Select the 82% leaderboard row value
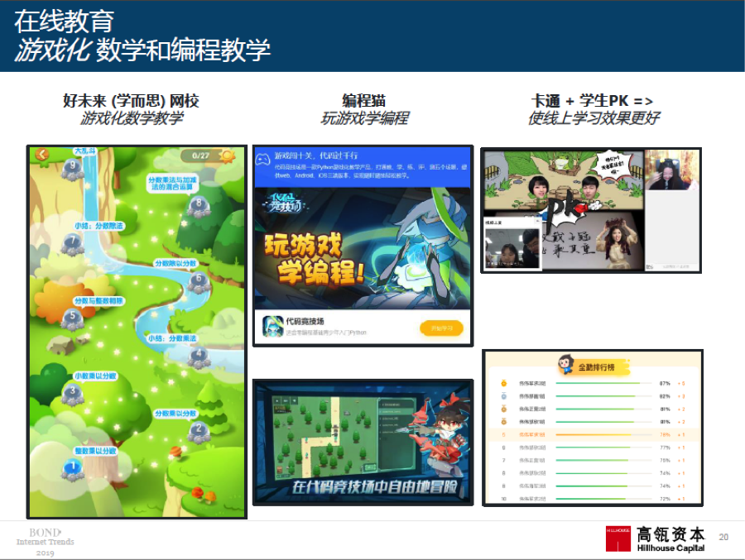The height and width of the screenshot is (560, 745). click(665, 396)
